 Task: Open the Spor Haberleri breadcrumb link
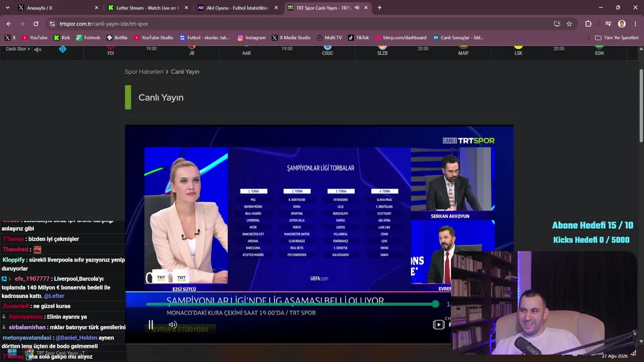tap(144, 72)
